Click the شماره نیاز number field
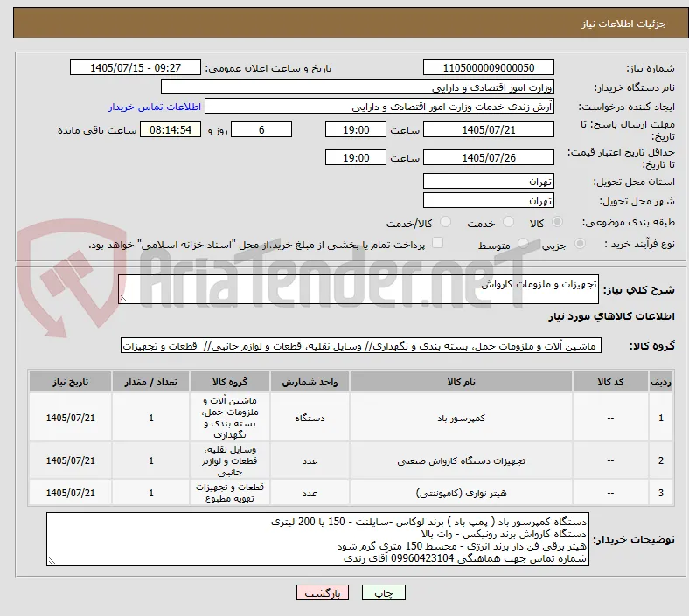Image resolution: width=689 pixels, height=616 pixels. tap(488, 67)
